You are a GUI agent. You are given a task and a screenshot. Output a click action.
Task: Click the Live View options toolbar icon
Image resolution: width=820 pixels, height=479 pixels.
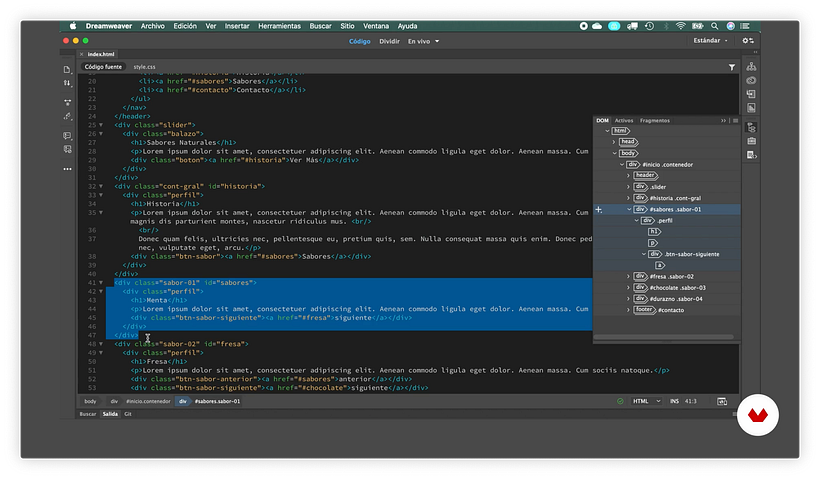(67, 102)
